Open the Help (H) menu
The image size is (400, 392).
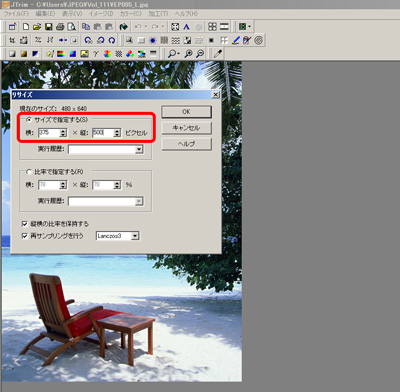coord(186,14)
